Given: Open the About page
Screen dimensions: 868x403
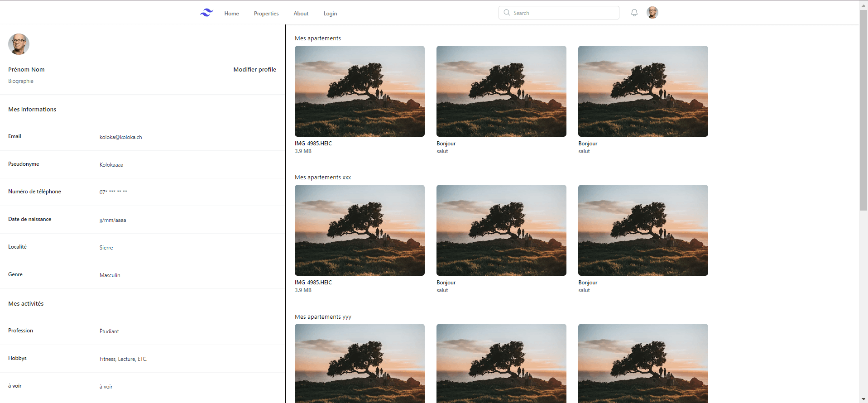Looking at the screenshot, I should coord(301,14).
